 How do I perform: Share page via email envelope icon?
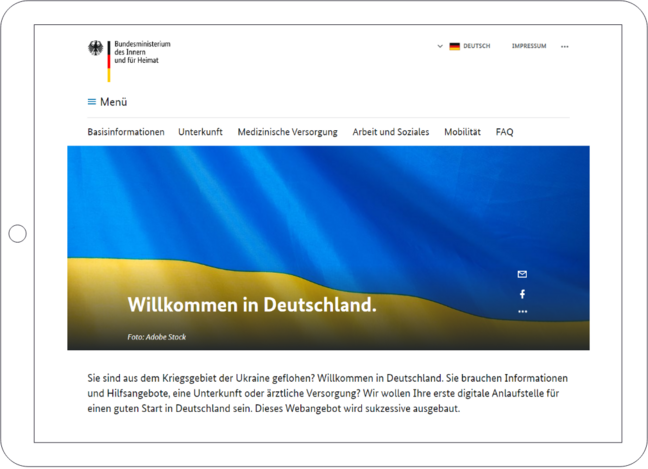(522, 274)
